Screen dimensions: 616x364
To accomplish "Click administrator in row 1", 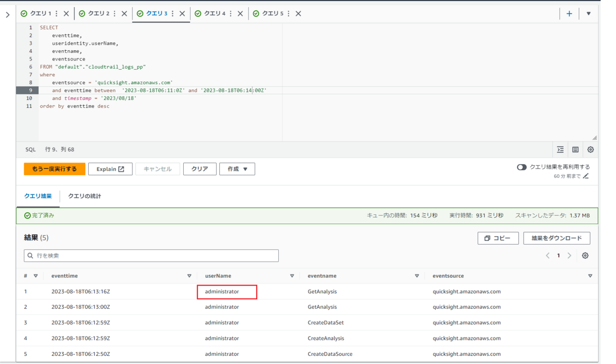I will 222,292.
